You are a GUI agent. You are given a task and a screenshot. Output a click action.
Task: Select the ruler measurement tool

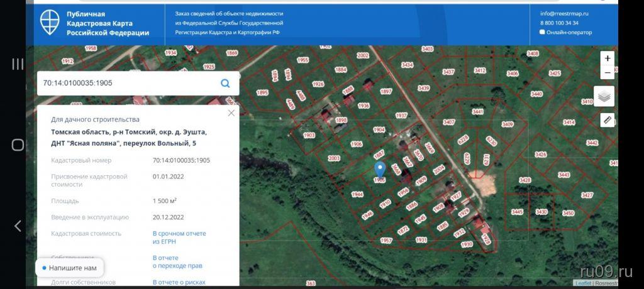[x=607, y=119]
